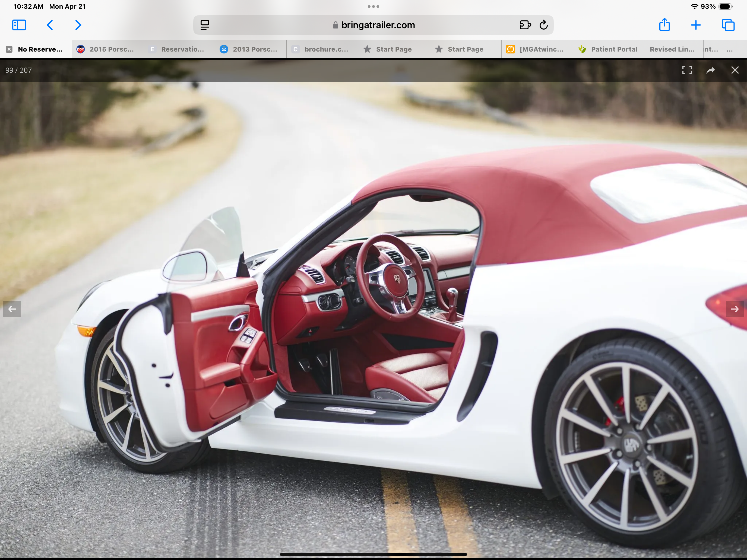Show the next gallery photo
The height and width of the screenshot is (560, 747).
(x=735, y=309)
